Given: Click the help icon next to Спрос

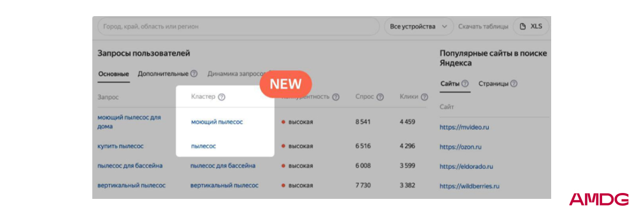Looking at the screenshot, I should (380, 97).
